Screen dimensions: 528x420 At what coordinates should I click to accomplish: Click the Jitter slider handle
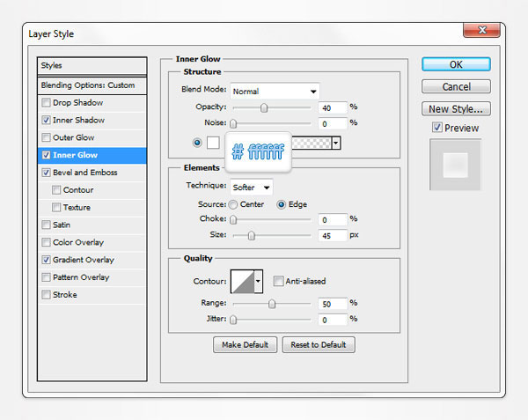coord(233,320)
